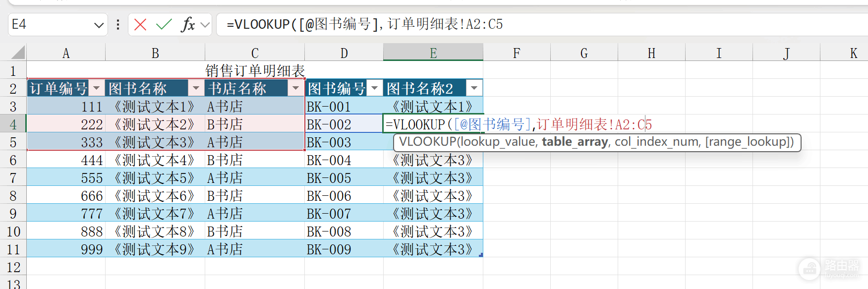Image resolution: width=868 pixels, height=289 pixels.
Task: Select column G header
Action: click(584, 53)
